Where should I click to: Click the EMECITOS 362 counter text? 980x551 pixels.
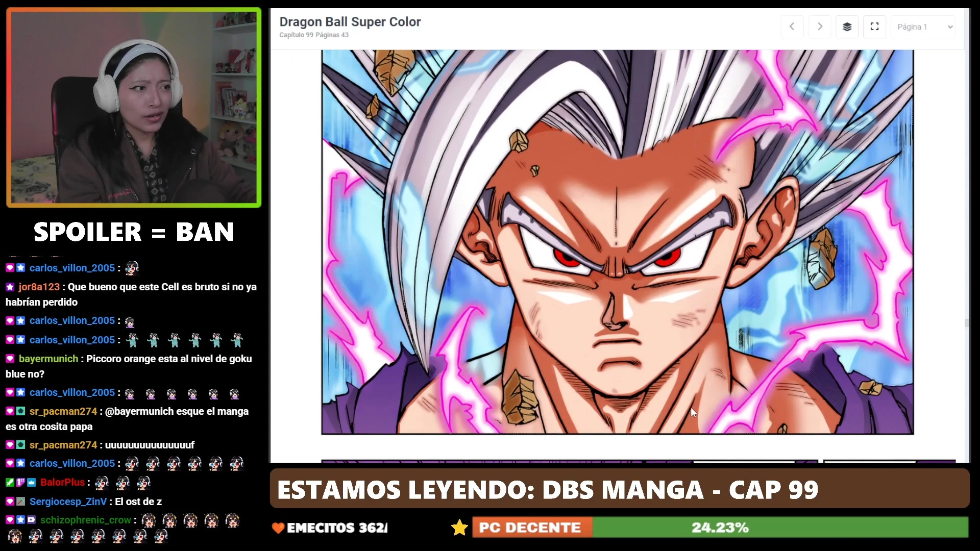point(337,528)
